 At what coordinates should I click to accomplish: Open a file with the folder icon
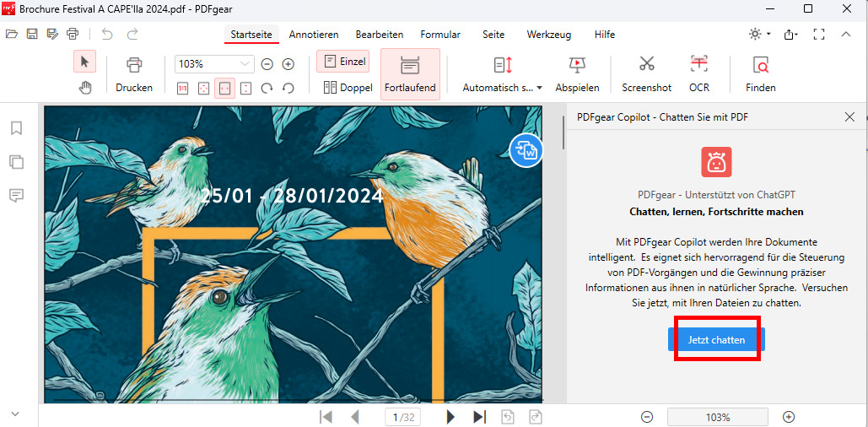point(12,35)
